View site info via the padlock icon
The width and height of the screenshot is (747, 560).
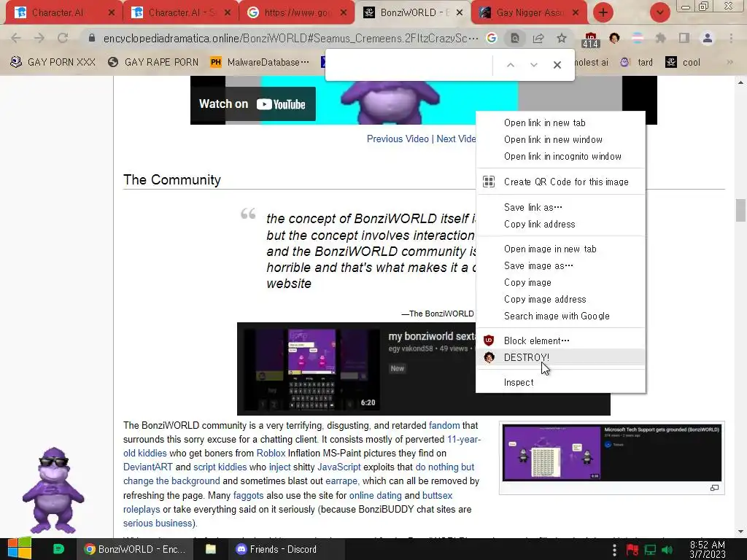coord(92,38)
